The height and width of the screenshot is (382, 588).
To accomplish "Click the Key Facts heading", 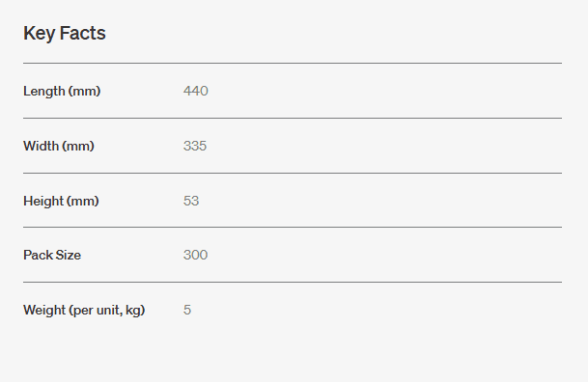I will point(65,34).
